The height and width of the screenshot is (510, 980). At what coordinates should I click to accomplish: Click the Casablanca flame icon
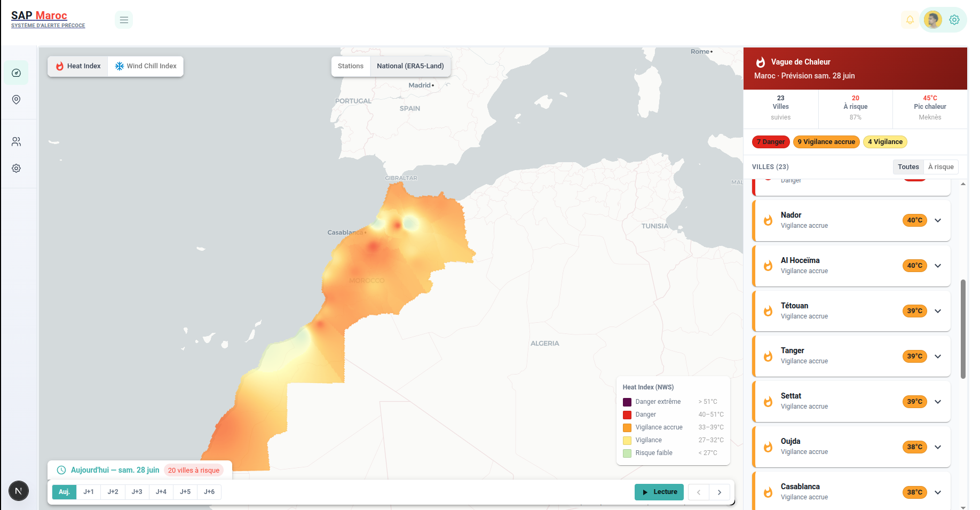point(768,492)
